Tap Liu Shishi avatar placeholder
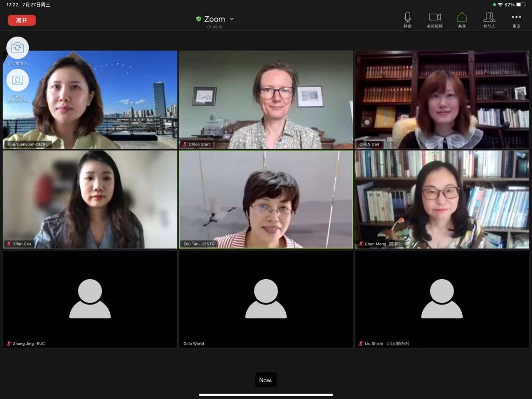The height and width of the screenshot is (399, 532). pyautogui.click(x=442, y=299)
